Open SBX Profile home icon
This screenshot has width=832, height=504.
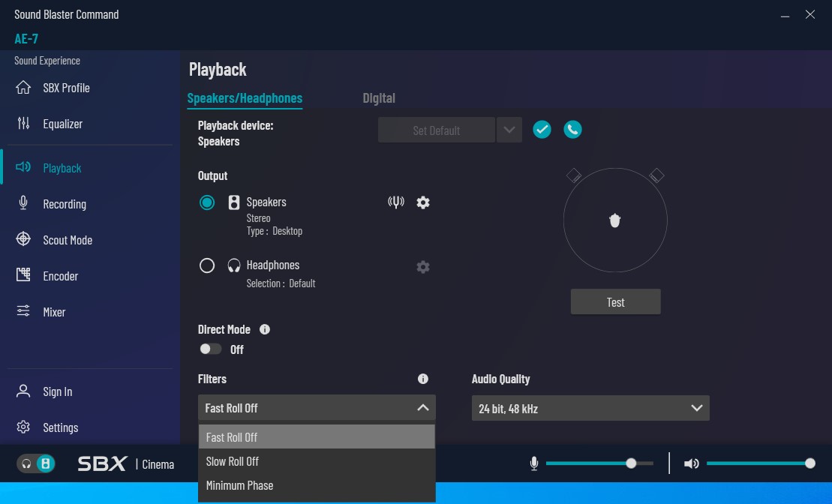(x=23, y=88)
